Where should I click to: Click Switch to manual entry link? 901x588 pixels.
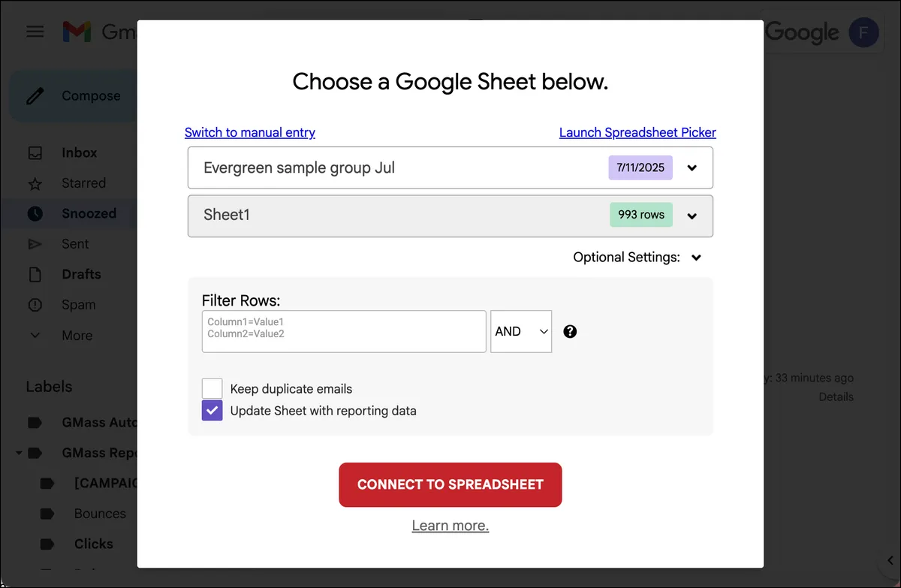pos(250,132)
